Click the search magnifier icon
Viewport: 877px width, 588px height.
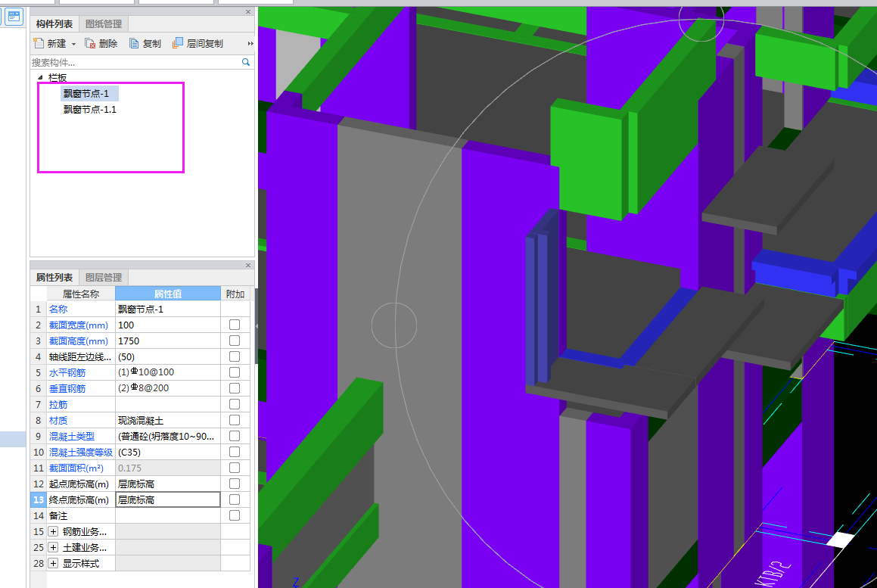coord(246,62)
